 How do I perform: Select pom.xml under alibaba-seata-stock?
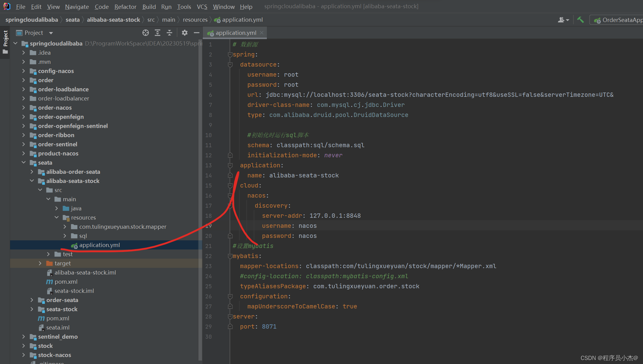tap(66, 282)
